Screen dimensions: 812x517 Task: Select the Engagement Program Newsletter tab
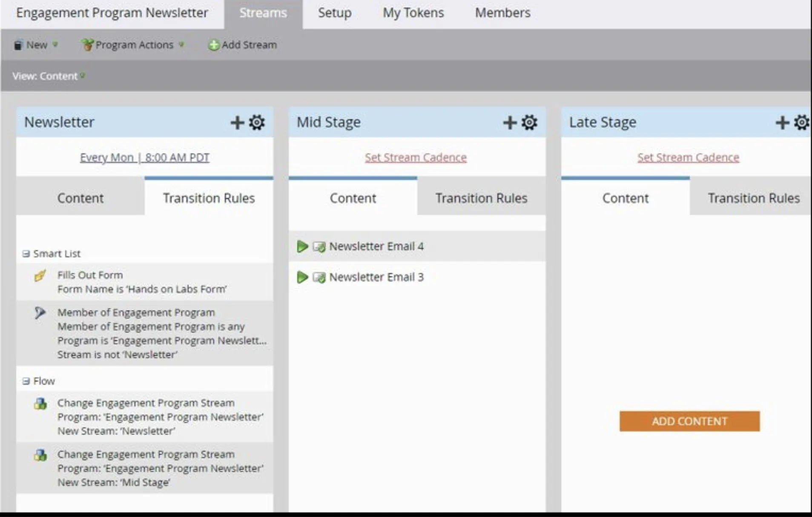(x=112, y=13)
